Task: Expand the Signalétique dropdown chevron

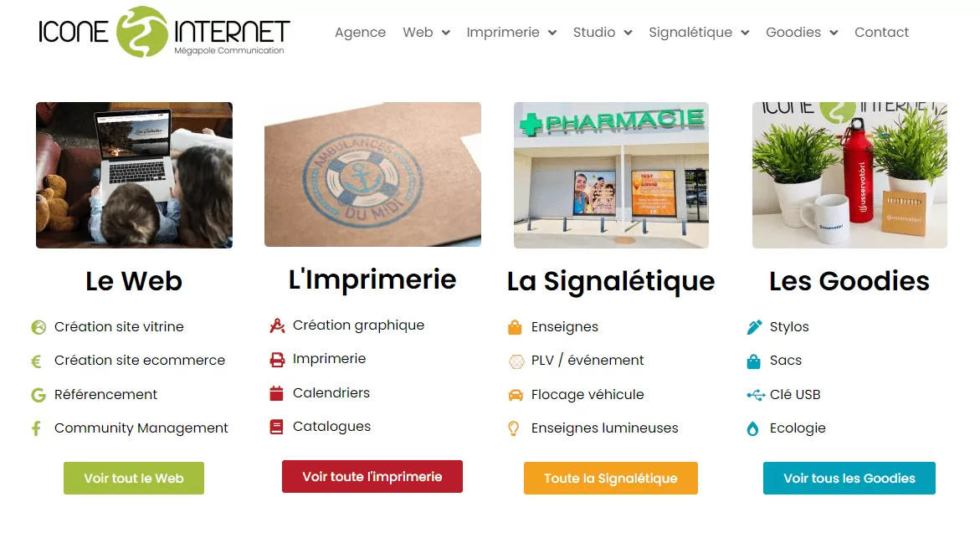Action: 745,33
